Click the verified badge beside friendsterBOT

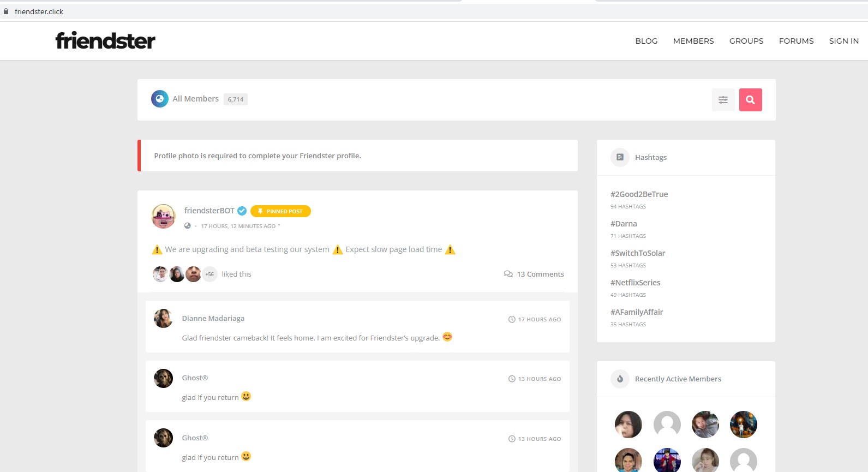(242, 211)
